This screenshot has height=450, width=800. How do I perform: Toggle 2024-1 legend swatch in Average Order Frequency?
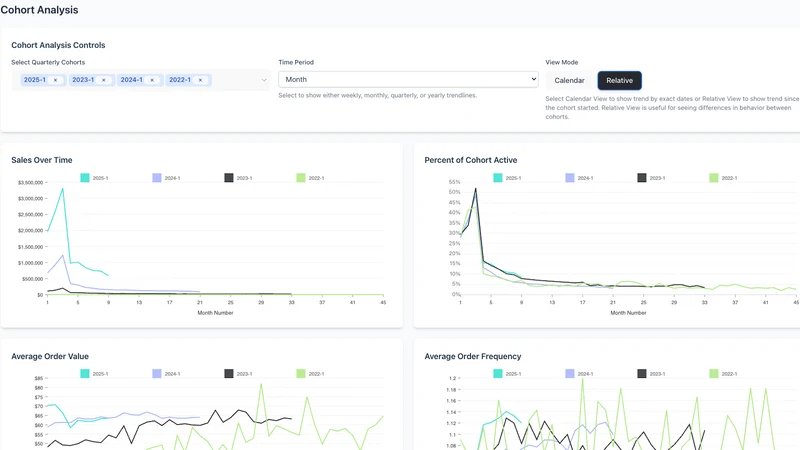(570, 373)
